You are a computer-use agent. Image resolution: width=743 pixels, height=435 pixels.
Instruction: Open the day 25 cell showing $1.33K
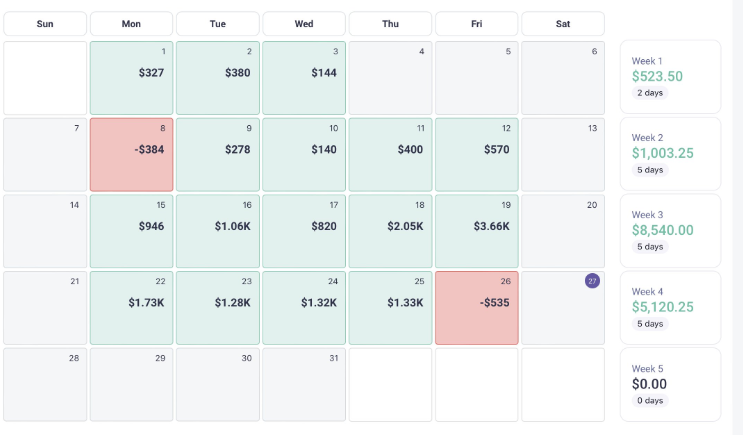click(x=390, y=308)
